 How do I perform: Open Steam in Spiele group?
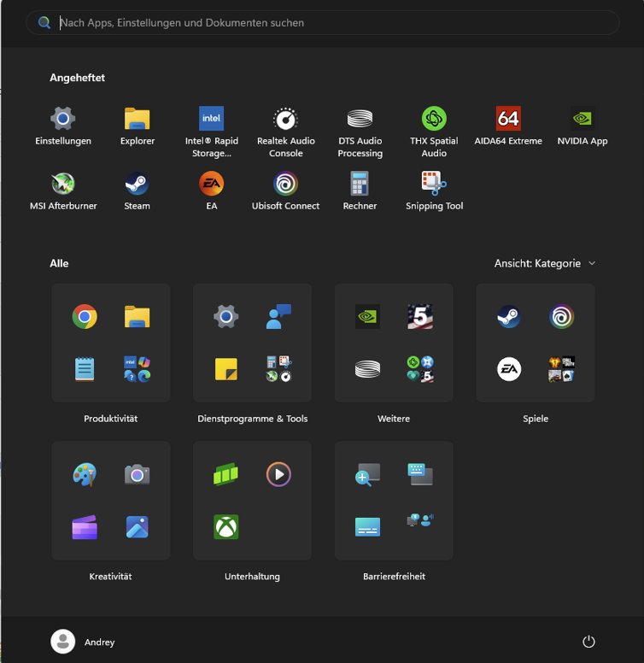tap(509, 316)
